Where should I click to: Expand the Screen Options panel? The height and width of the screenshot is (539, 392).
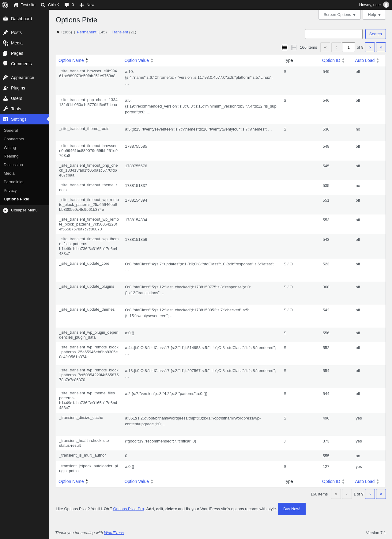tap(340, 15)
